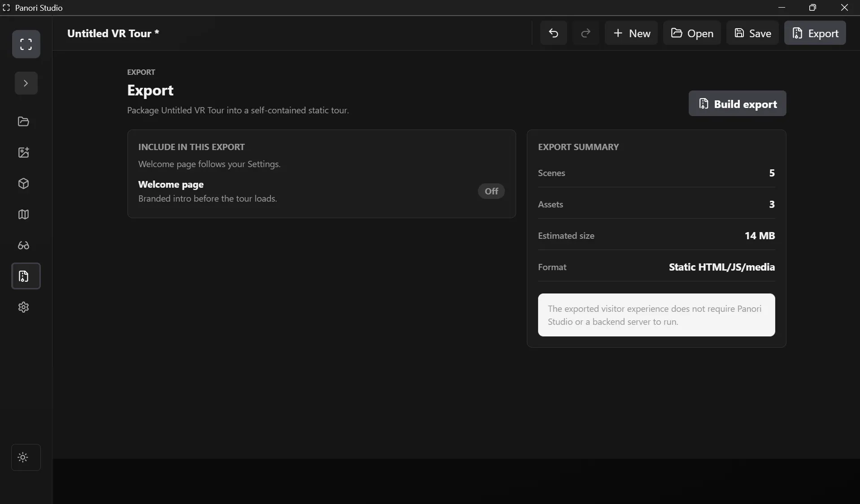
Task: Select the export file sidebar icon
Action: (26, 276)
